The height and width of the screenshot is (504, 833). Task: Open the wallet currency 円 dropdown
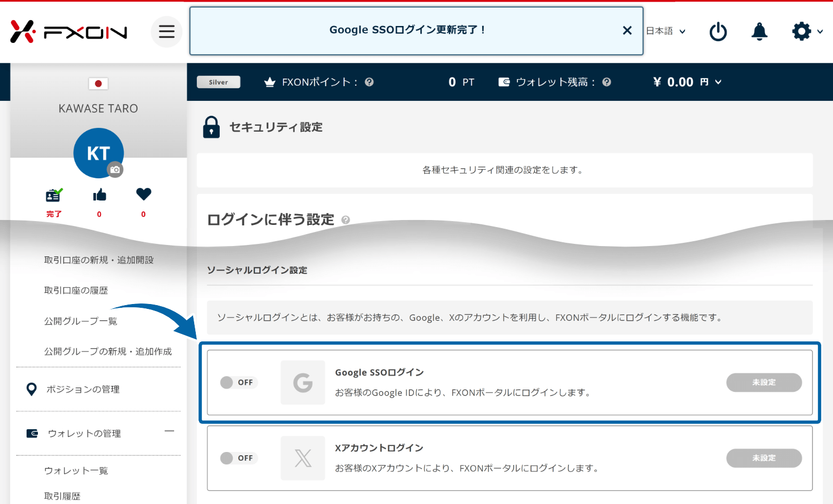click(710, 82)
